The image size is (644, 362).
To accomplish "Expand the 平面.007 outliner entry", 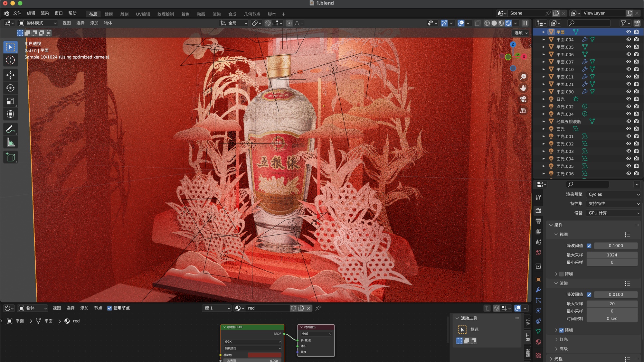I will tap(544, 62).
